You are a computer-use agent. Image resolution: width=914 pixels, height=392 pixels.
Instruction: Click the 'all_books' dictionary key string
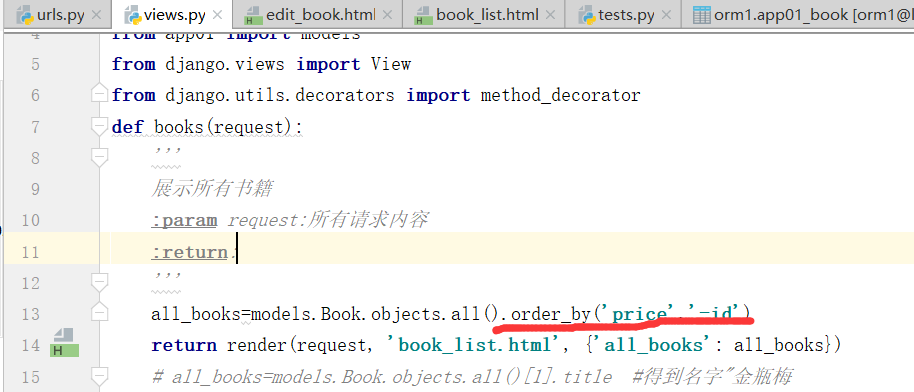click(653, 345)
